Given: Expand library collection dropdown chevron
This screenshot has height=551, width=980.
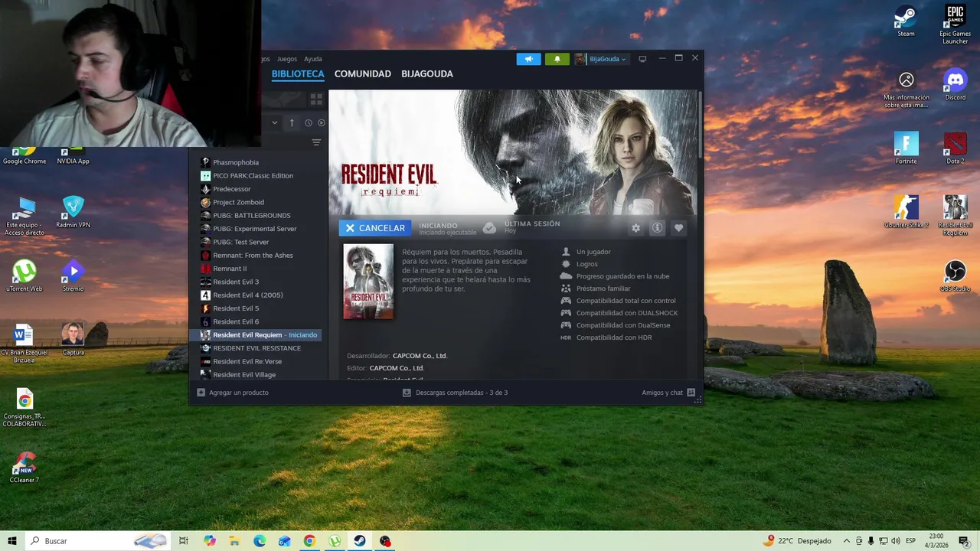Looking at the screenshot, I should 275,122.
